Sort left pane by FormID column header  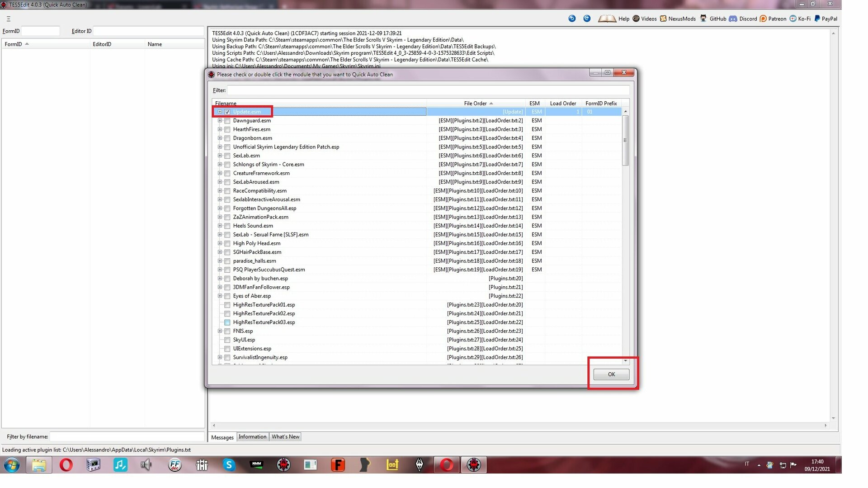[46, 44]
